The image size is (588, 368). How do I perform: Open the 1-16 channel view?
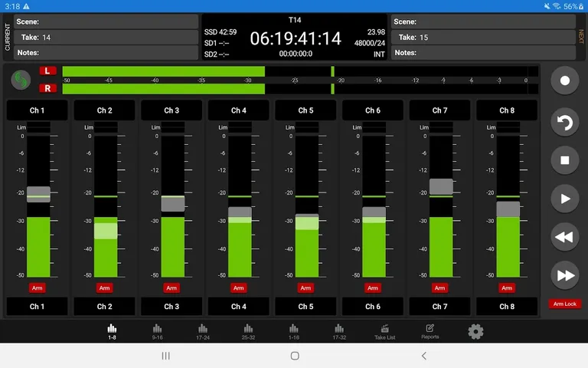click(x=294, y=332)
